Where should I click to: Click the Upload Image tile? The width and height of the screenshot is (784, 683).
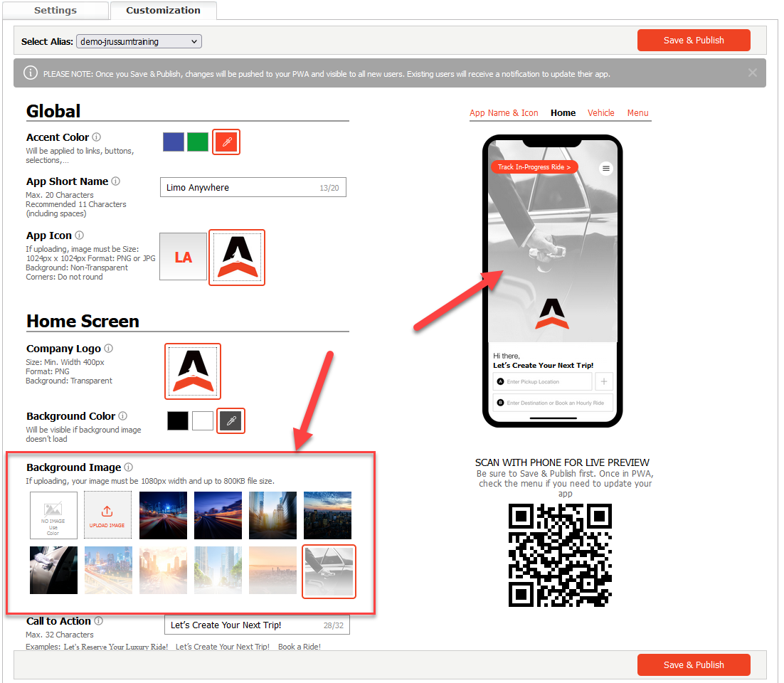pos(107,515)
